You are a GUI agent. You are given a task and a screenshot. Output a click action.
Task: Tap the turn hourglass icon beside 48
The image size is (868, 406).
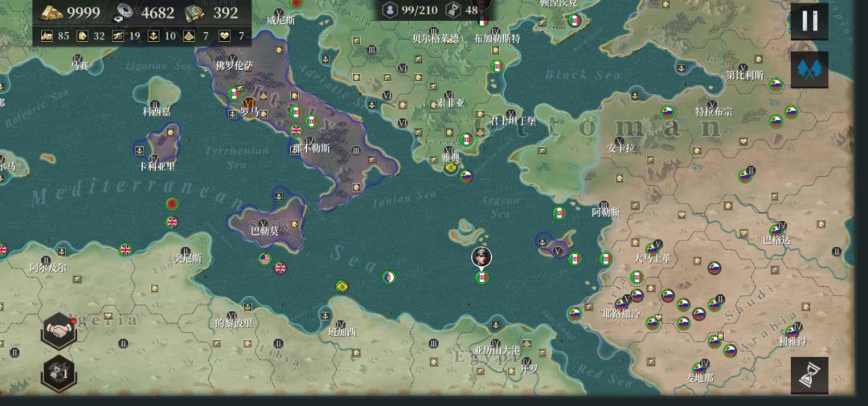click(x=453, y=10)
